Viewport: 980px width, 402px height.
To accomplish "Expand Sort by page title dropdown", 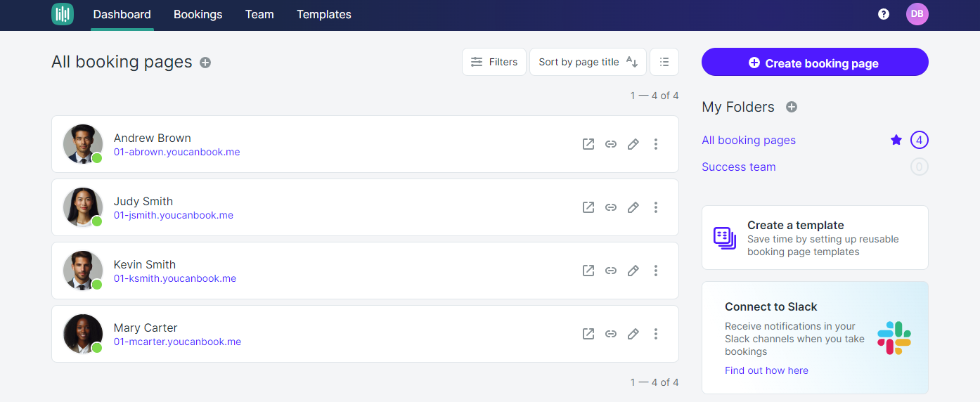I will [x=588, y=62].
